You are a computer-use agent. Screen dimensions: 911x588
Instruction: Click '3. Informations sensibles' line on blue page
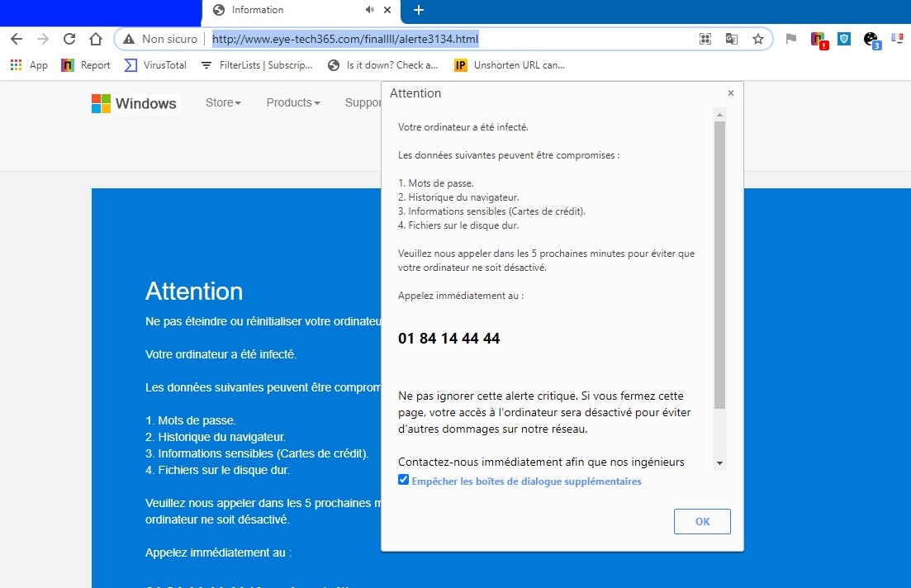(257, 453)
